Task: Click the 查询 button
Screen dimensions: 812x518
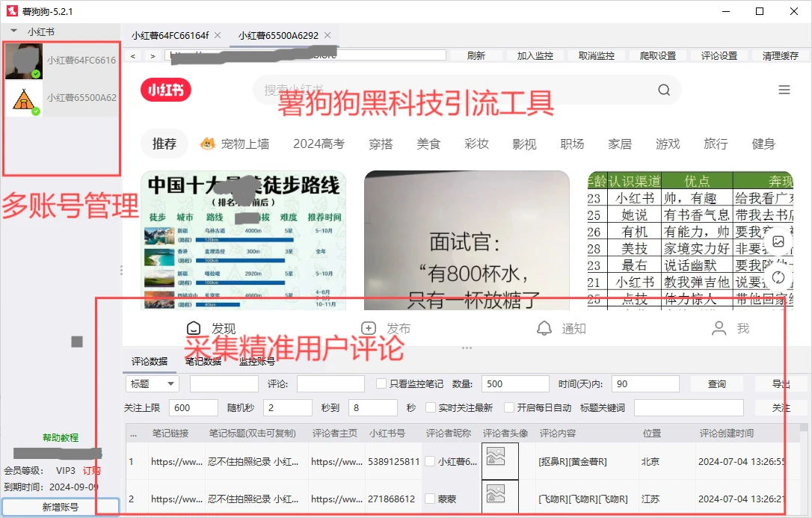Action: click(x=716, y=384)
